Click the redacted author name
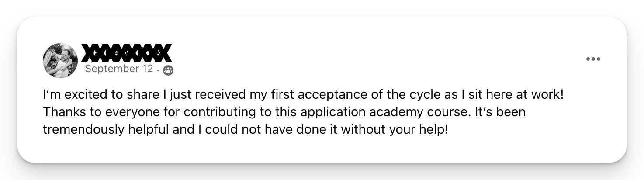Viewport: 644px width, 180px height. [126, 53]
